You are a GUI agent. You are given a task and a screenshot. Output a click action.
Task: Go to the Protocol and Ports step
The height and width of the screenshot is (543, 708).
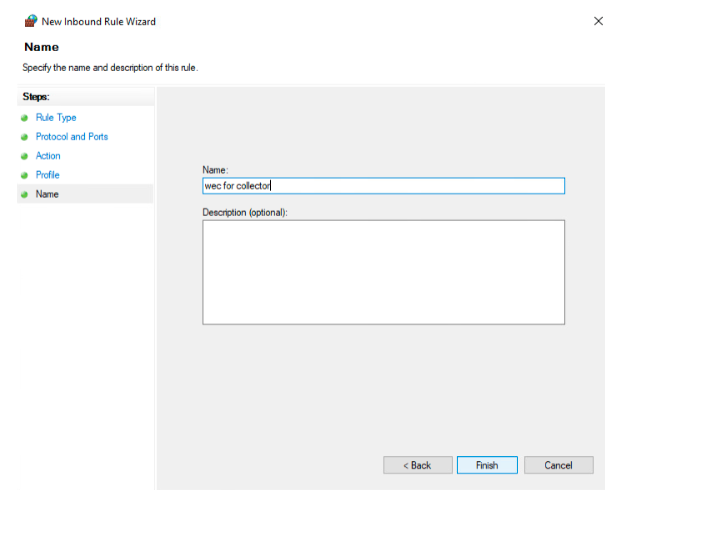72,136
